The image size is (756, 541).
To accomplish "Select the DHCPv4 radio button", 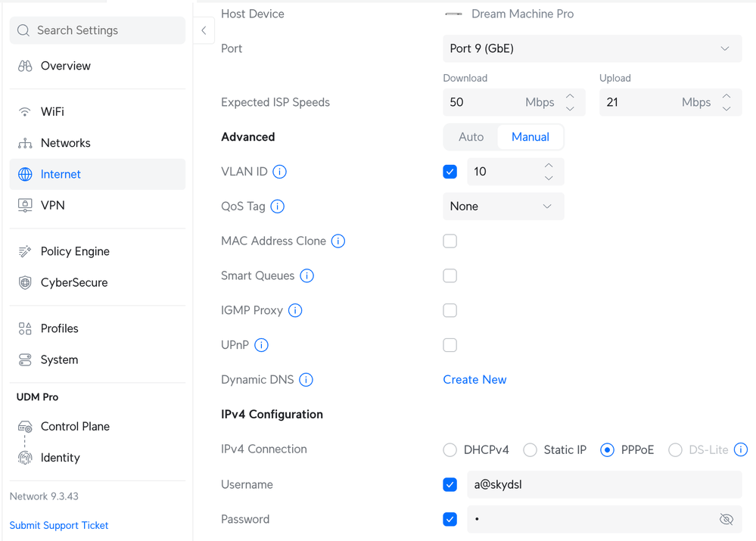I will pos(450,450).
